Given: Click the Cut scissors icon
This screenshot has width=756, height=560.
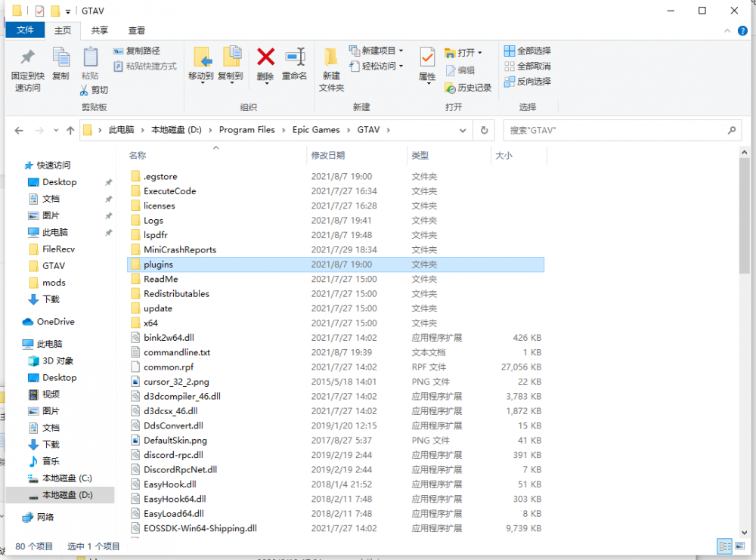Looking at the screenshot, I should 85,90.
